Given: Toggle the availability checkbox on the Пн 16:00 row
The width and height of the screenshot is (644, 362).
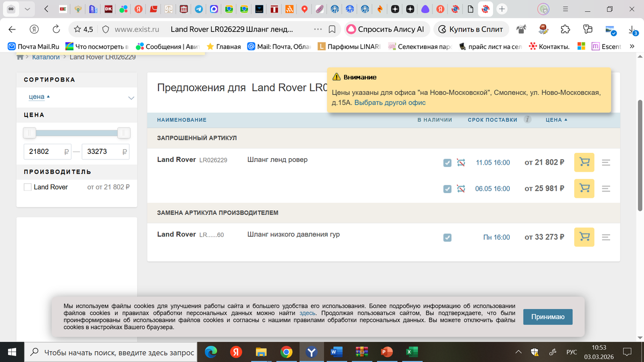Looking at the screenshot, I should (x=448, y=237).
